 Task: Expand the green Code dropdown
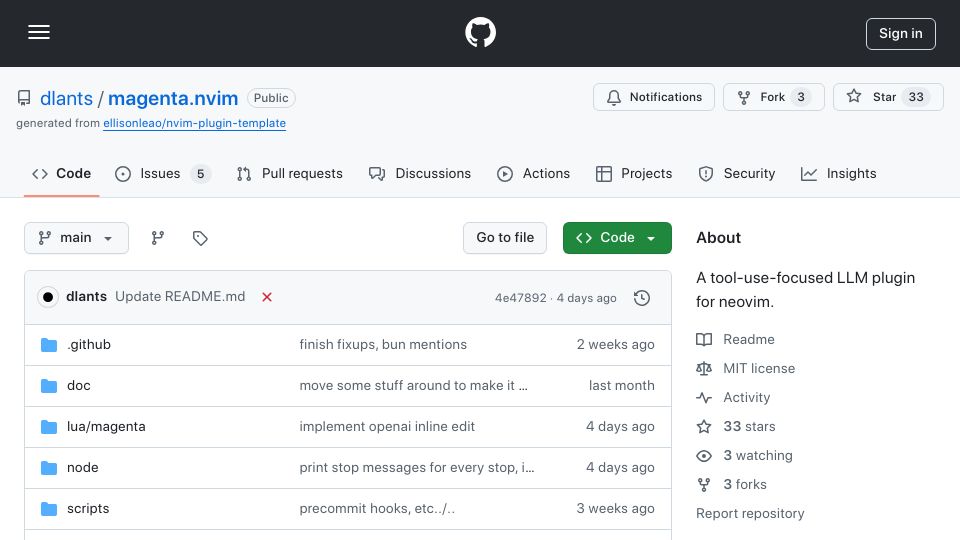[617, 238]
